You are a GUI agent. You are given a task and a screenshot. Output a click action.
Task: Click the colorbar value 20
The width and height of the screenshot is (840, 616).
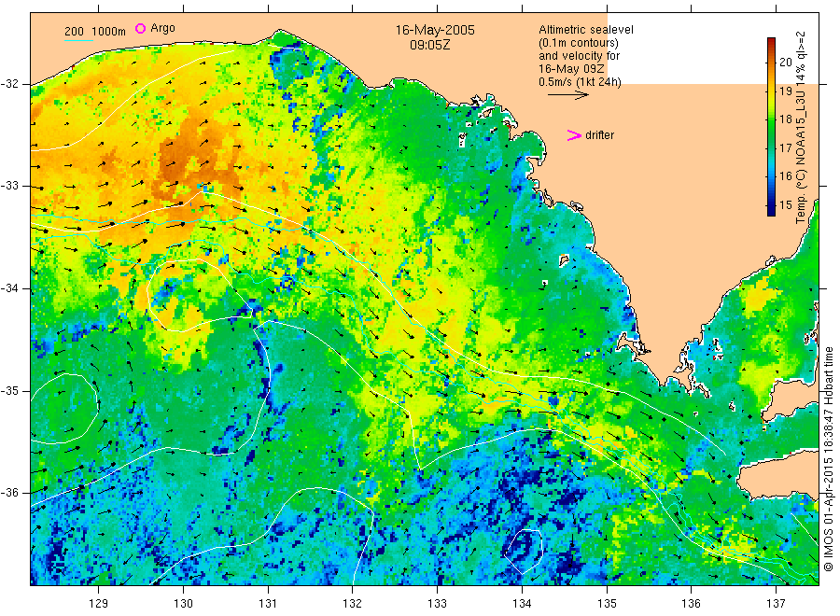point(786,63)
